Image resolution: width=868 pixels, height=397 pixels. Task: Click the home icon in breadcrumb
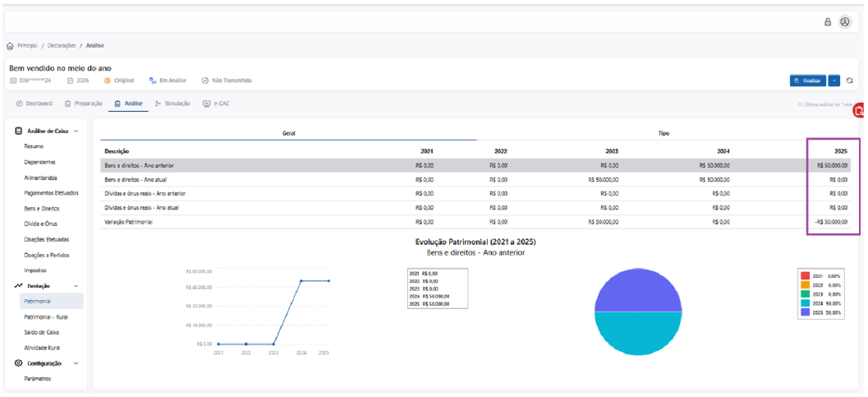9,45
